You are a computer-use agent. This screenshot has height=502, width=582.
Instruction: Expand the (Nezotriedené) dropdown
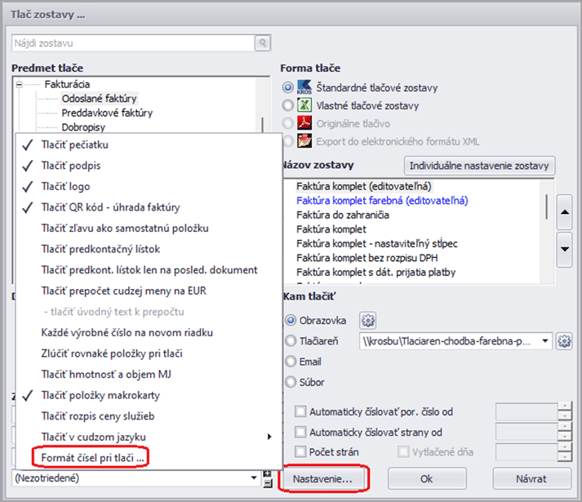254,478
